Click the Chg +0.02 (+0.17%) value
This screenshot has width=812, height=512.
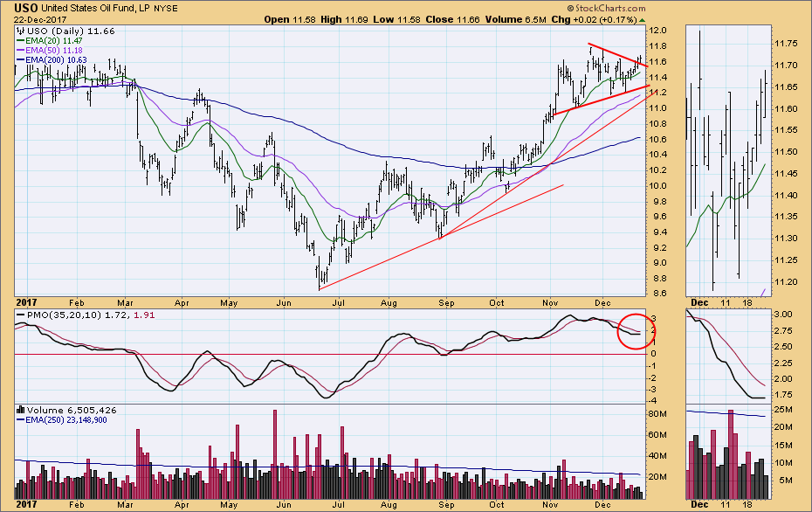594,20
